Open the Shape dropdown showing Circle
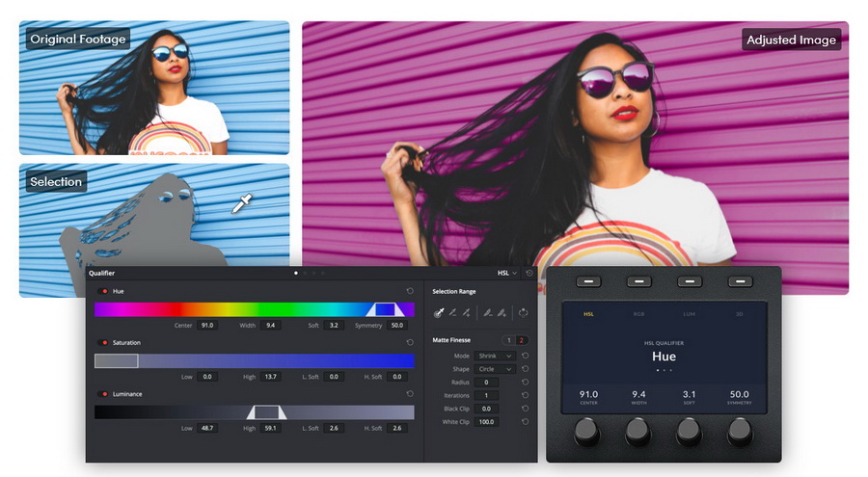Image resolution: width=868 pixels, height=477 pixels. tap(495, 369)
